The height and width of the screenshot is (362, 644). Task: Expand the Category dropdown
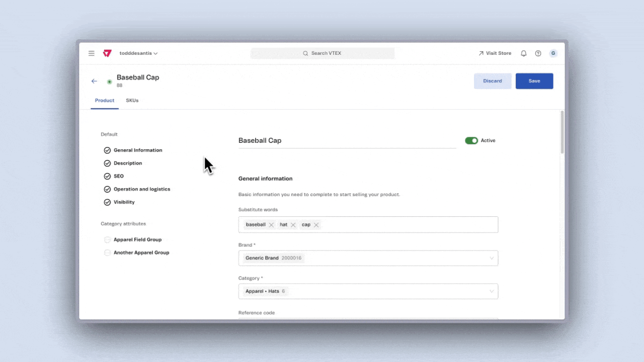(x=492, y=291)
